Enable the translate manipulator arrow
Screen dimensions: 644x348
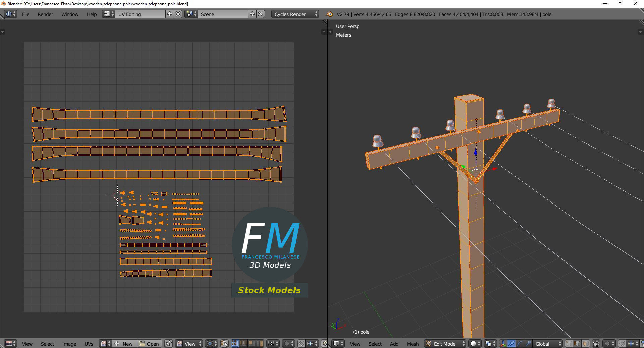pyautogui.click(x=512, y=344)
